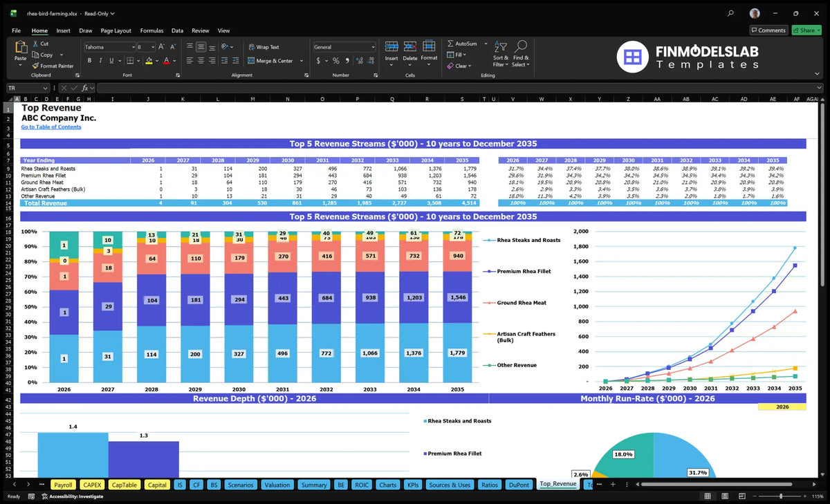Image resolution: width=830 pixels, height=504 pixels.
Task: Toggle Align Left in Alignment group
Action: click(x=190, y=61)
